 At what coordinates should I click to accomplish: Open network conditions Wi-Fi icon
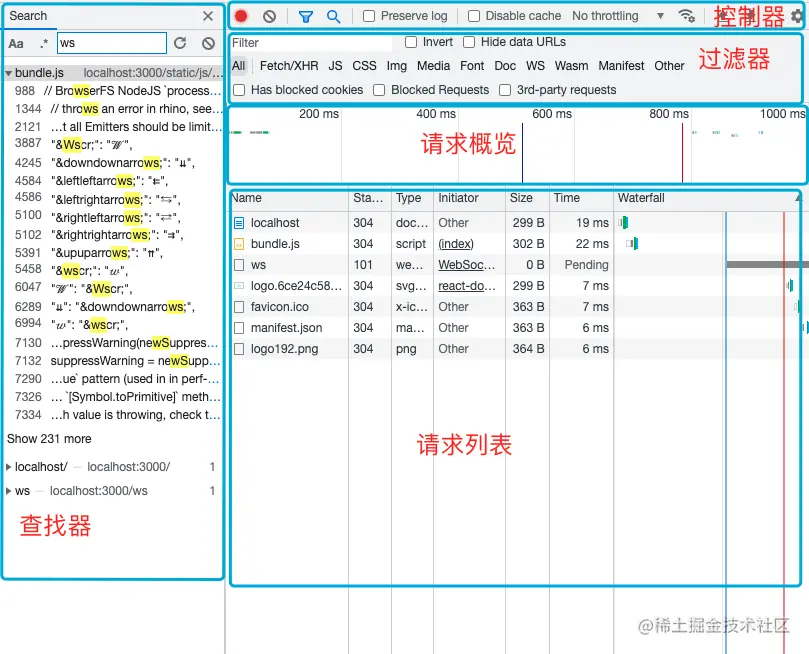tap(686, 16)
